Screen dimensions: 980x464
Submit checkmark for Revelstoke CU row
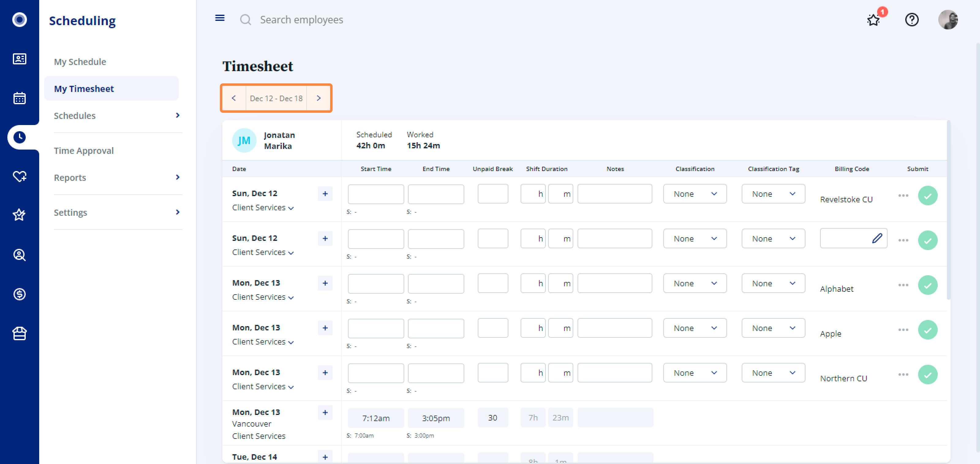[x=928, y=196]
